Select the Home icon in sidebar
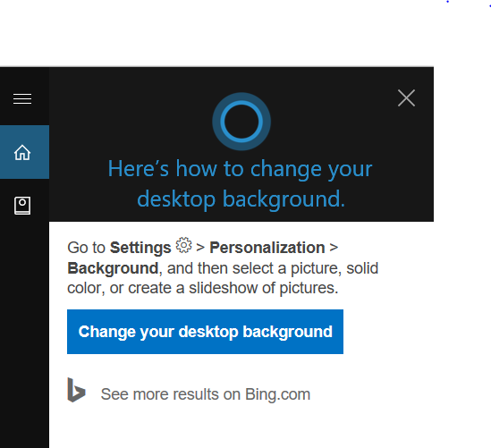Image resolution: width=491 pixels, height=448 pixels. tap(22, 153)
